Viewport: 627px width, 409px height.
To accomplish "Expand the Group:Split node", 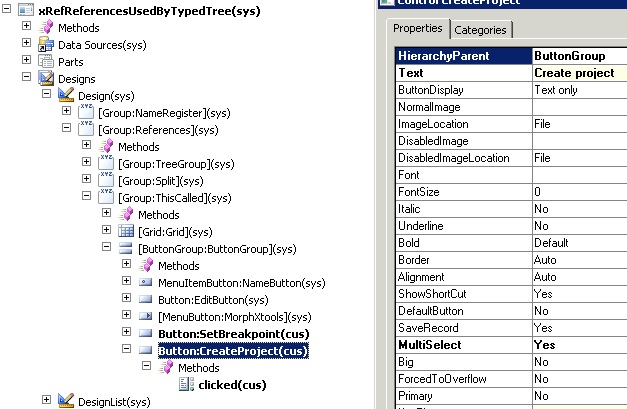I will (x=86, y=178).
